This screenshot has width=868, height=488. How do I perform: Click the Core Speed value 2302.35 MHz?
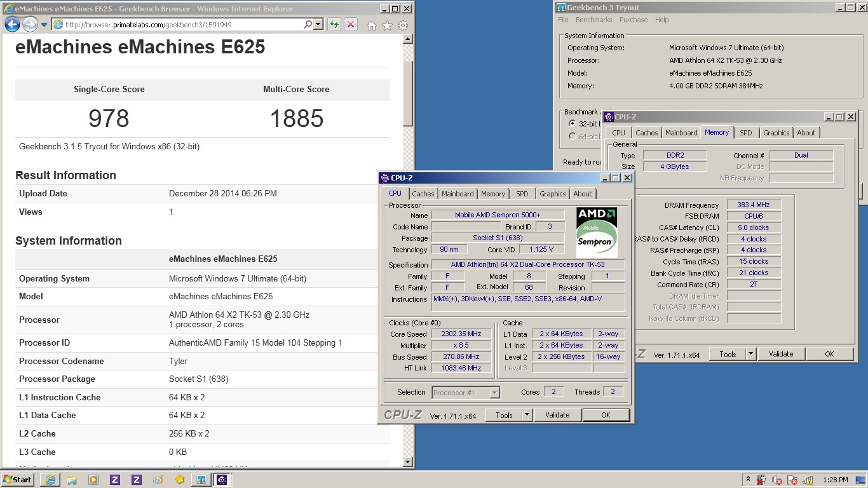[x=461, y=334]
